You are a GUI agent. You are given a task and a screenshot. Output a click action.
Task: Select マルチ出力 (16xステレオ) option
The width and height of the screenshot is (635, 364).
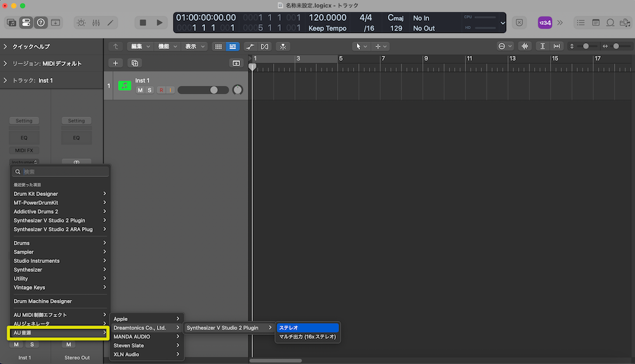tap(308, 337)
